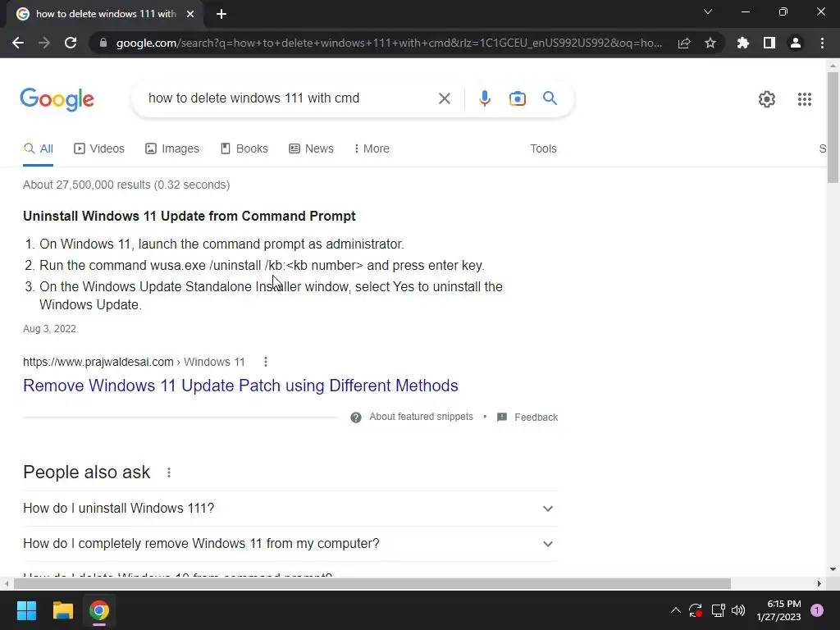The image size is (840, 630).
Task: Open the clock showing 6:15 PM
Action: click(x=778, y=610)
